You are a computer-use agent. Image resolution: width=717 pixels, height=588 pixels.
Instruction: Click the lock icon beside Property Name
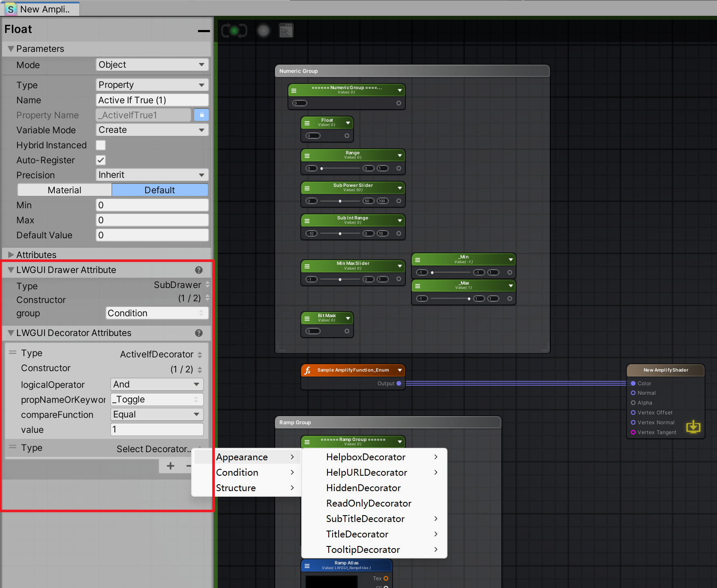(201, 115)
